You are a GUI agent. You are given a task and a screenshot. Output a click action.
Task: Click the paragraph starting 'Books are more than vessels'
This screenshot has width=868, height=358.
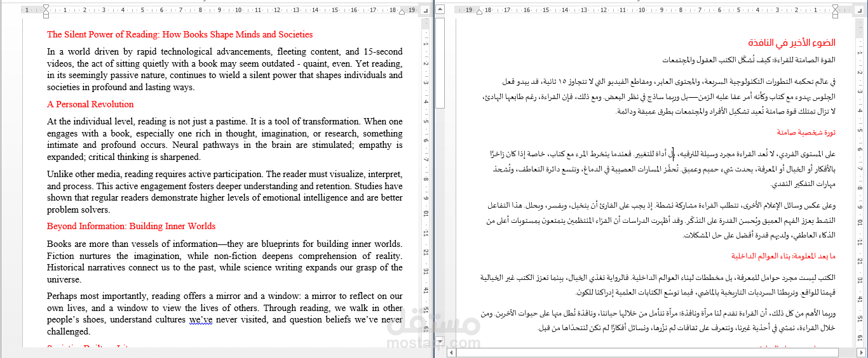click(x=225, y=262)
